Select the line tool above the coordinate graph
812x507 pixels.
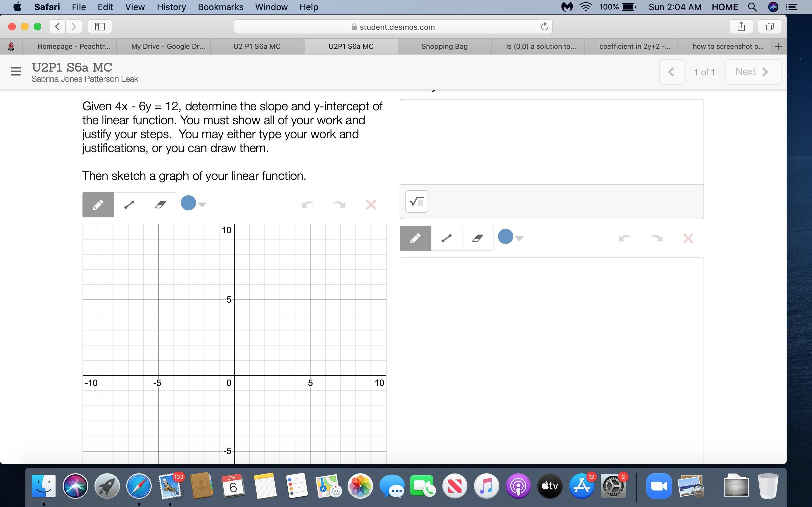(129, 205)
